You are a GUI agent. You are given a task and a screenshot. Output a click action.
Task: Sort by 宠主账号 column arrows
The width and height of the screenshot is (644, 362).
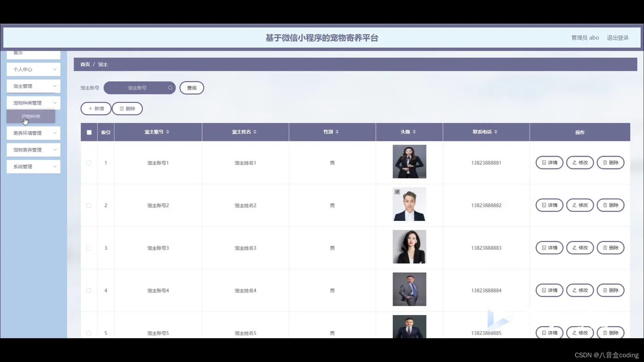click(167, 132)
